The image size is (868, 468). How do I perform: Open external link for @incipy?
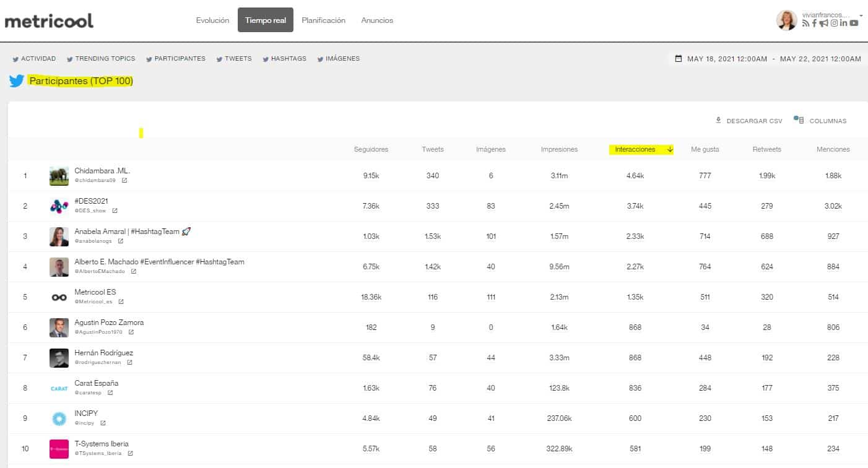(103, 423)
